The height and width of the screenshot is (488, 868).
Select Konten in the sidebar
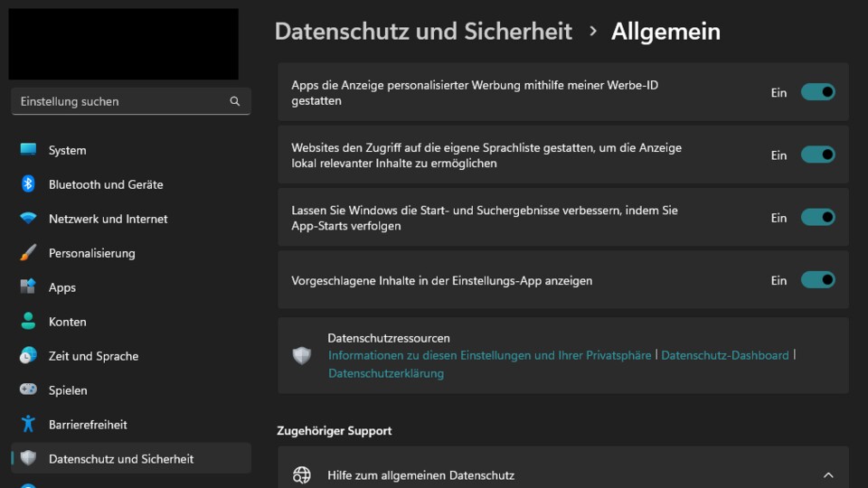pyautogui.click(x=130, y=322)
